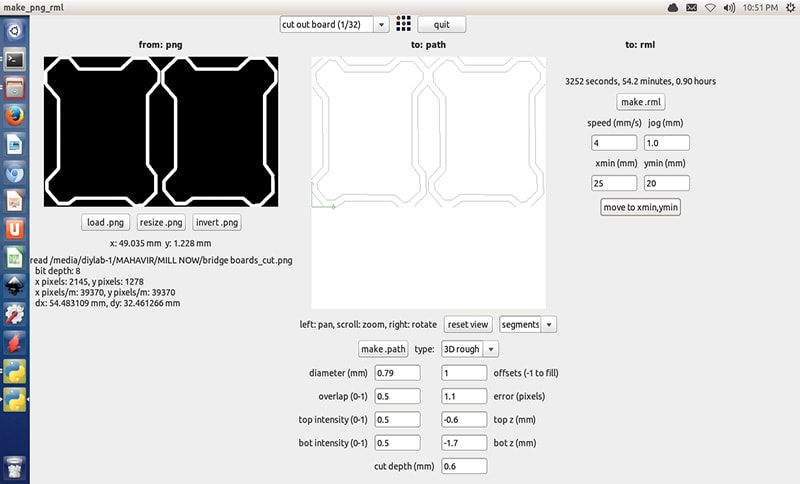The width and height of the screenshot is (800, 484).
Task: Click the 'read /media/diylab-1/MAHAVIR' file path text
Action: pyautogui.click(x=161, y=260)
